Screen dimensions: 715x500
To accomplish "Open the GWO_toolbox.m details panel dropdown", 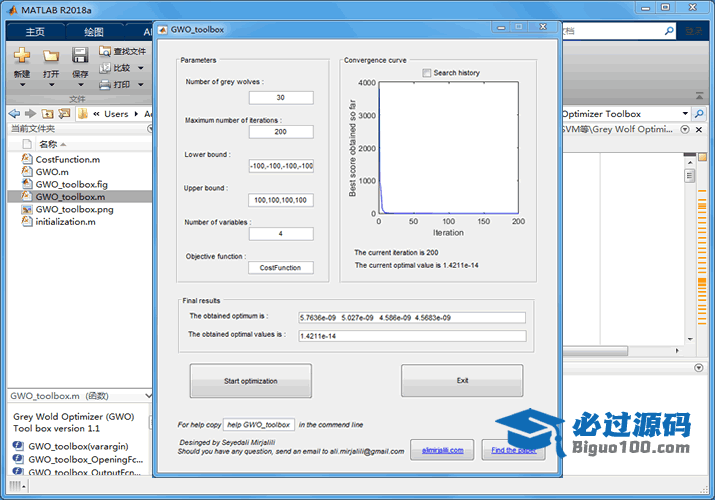I will (x=148, y=396).
